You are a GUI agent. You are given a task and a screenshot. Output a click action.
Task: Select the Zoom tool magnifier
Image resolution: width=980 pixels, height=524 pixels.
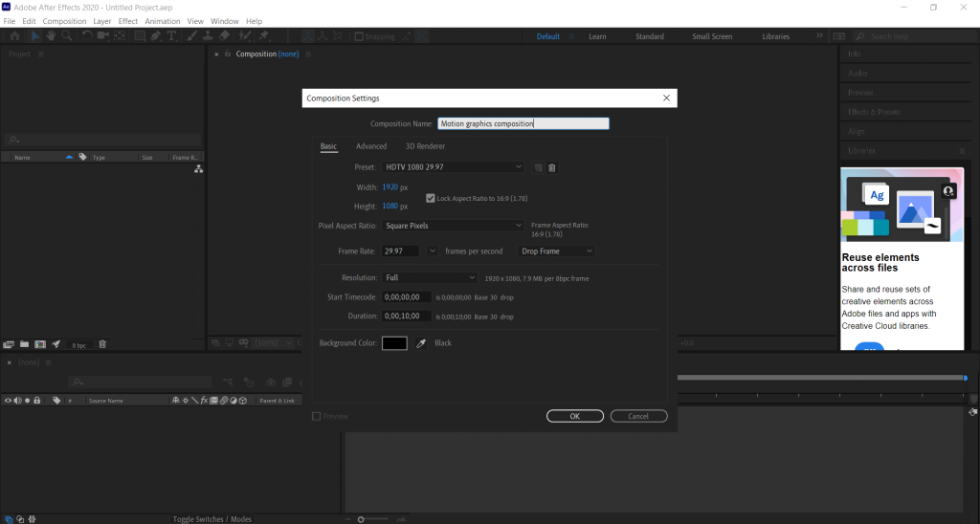click(x=67, y=36)
